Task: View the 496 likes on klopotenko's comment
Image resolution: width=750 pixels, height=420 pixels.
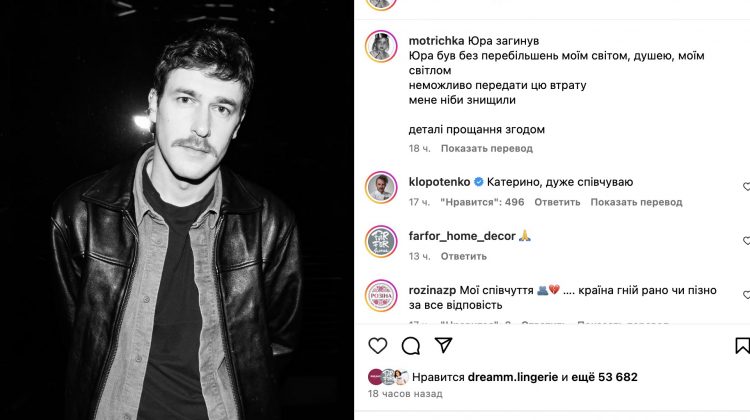Action: pos(482,202)
